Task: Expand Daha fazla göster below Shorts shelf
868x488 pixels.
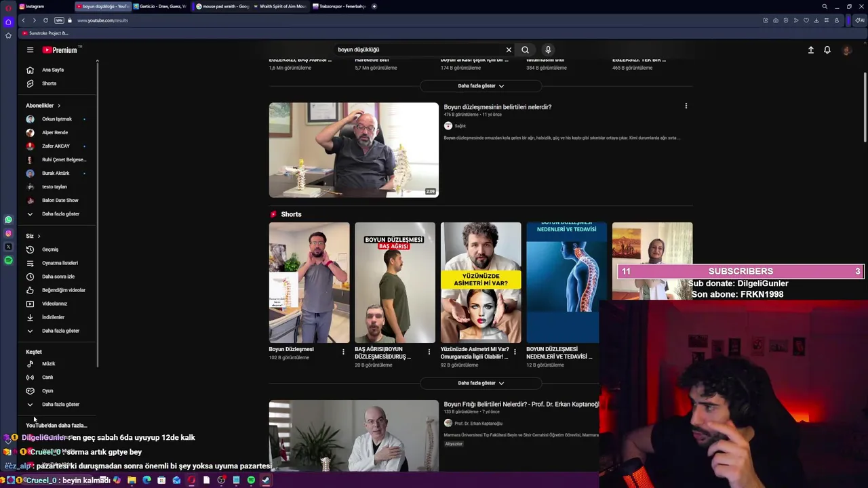Action: [x=481, y=383]
